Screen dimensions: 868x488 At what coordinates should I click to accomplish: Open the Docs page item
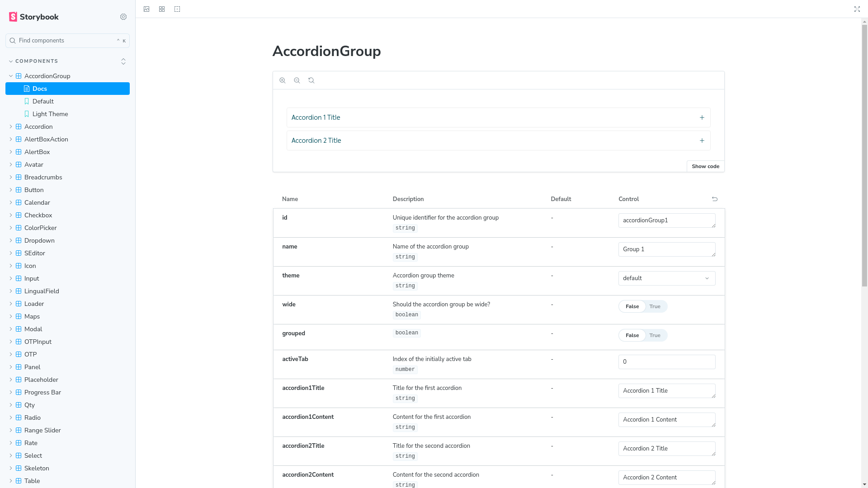point(67,89)
